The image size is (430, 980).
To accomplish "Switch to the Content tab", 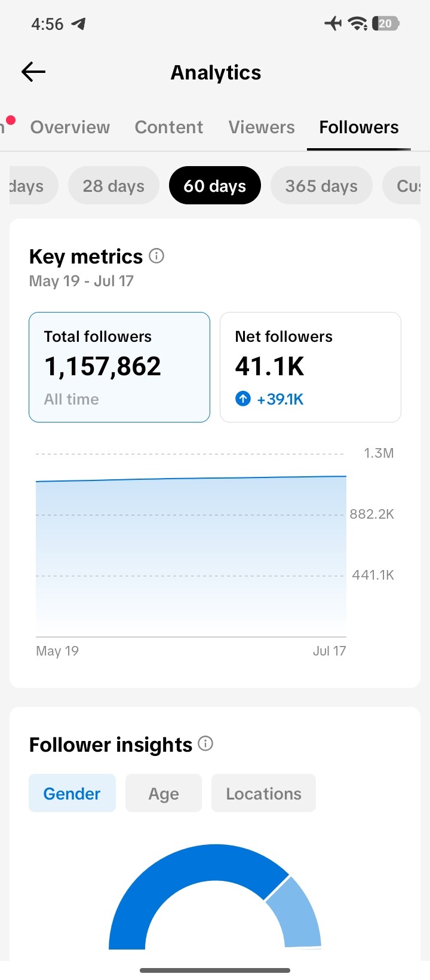I will [x=169, y=127].
